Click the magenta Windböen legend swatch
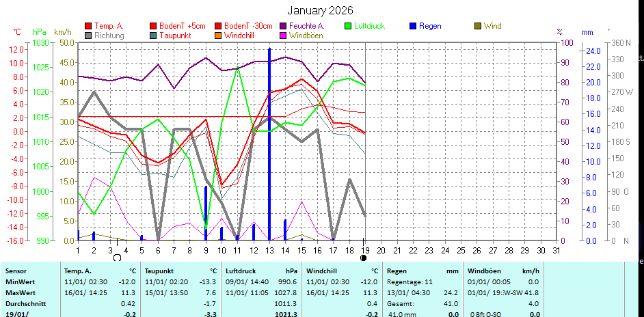 coord(283,36)
